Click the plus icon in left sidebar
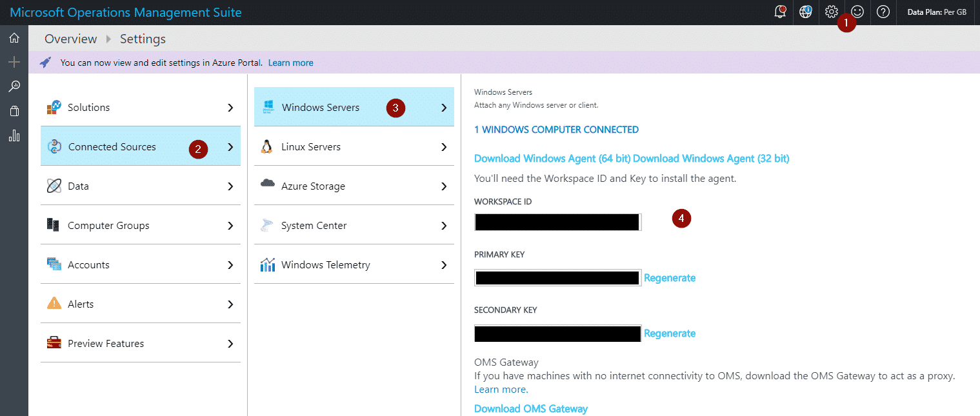The width and height of the screenshot is (980, 416). click(14, 62)
